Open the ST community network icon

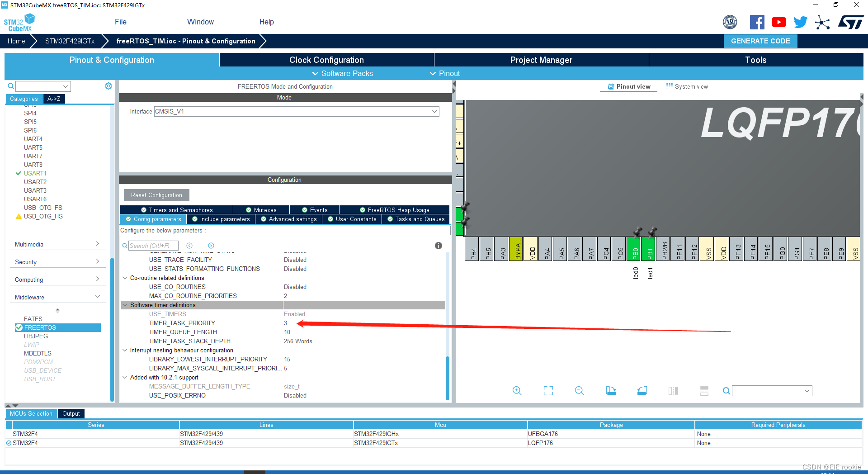[x=822, y=22]
